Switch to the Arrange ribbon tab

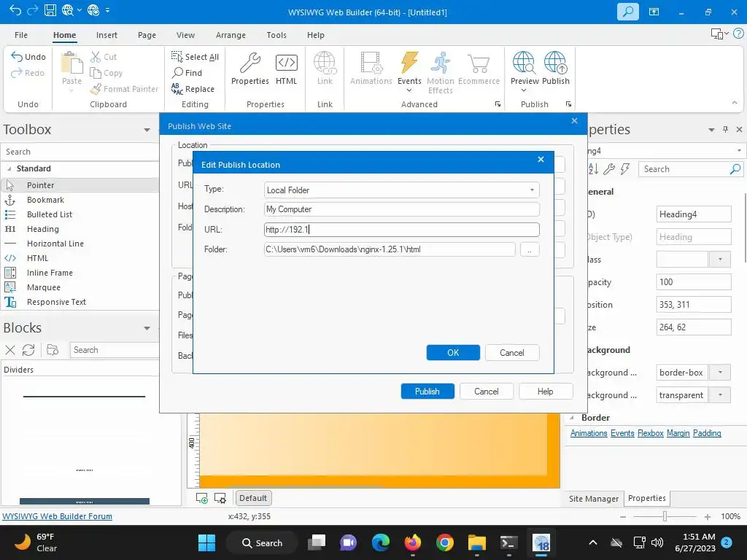[231, 35]
